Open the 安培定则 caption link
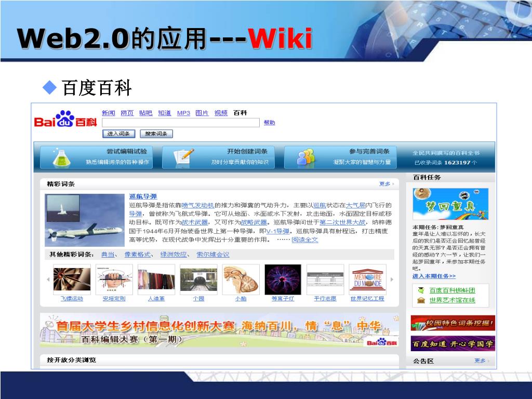 pyautogui.click(x=114, y=299)
